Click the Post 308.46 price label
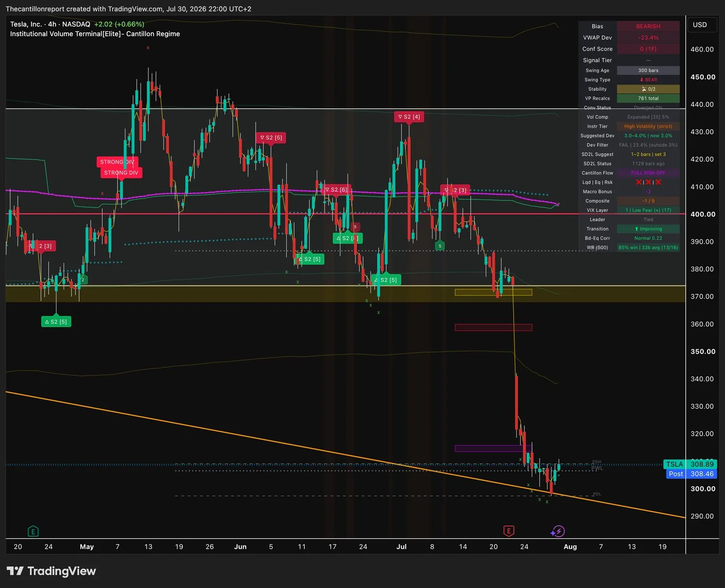 click(691, 474)
